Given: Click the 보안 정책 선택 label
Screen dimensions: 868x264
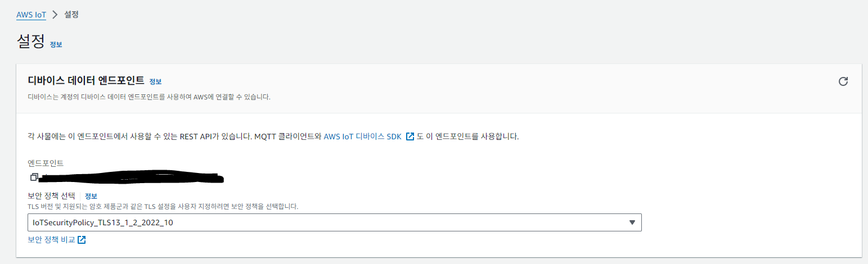Looking at the screenshot, I should pos(51,195).
